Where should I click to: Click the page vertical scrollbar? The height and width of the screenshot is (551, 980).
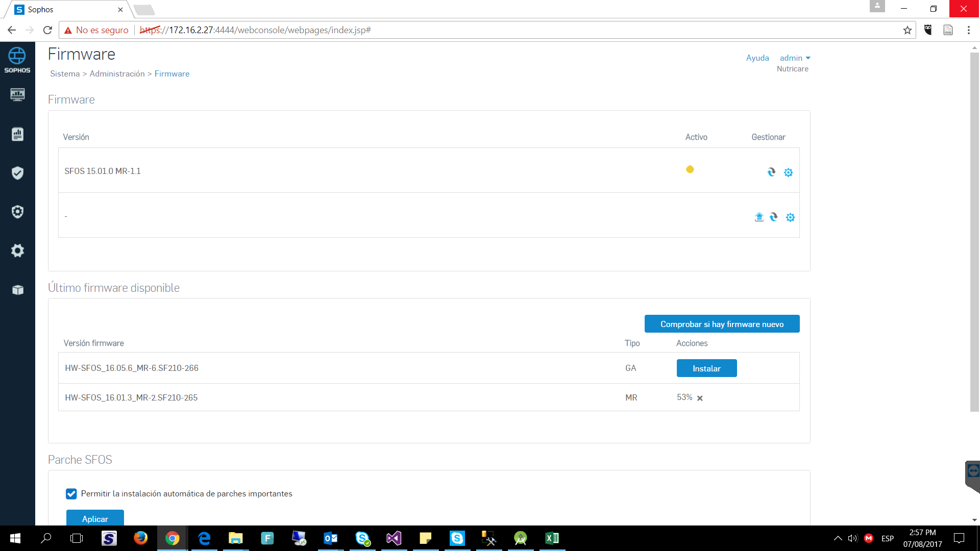[974, 232]
